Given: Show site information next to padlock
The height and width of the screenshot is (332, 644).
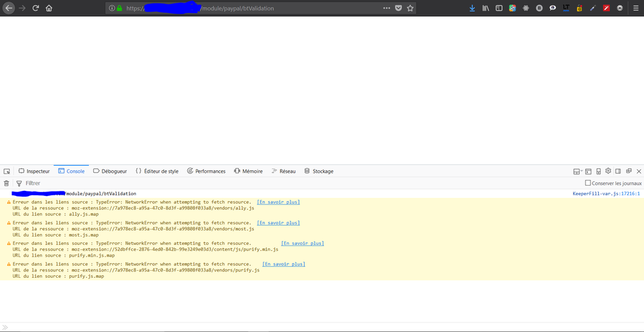Looking at the screenshot, I should tap(111, 8).
